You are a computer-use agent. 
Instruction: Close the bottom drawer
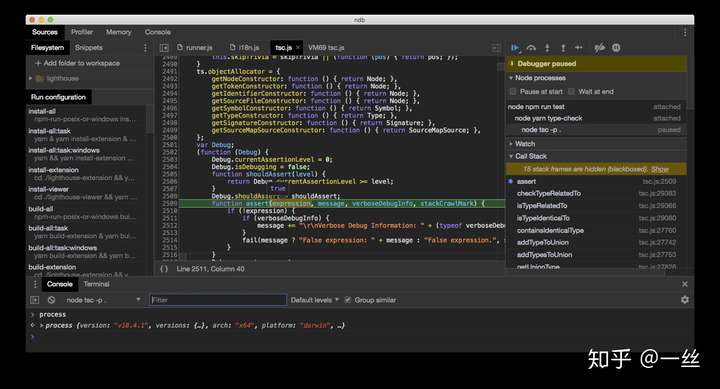point(685,284)
